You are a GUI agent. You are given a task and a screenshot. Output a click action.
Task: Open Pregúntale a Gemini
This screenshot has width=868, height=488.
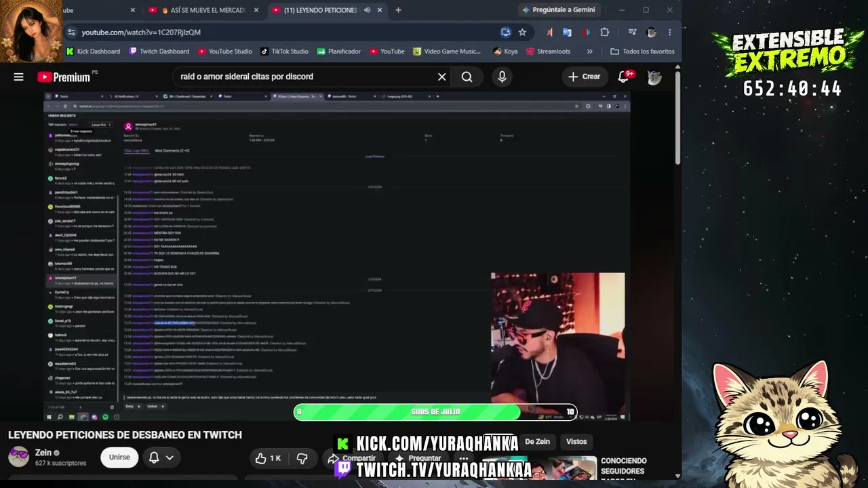pyautogui.click(x=559, y=10)
